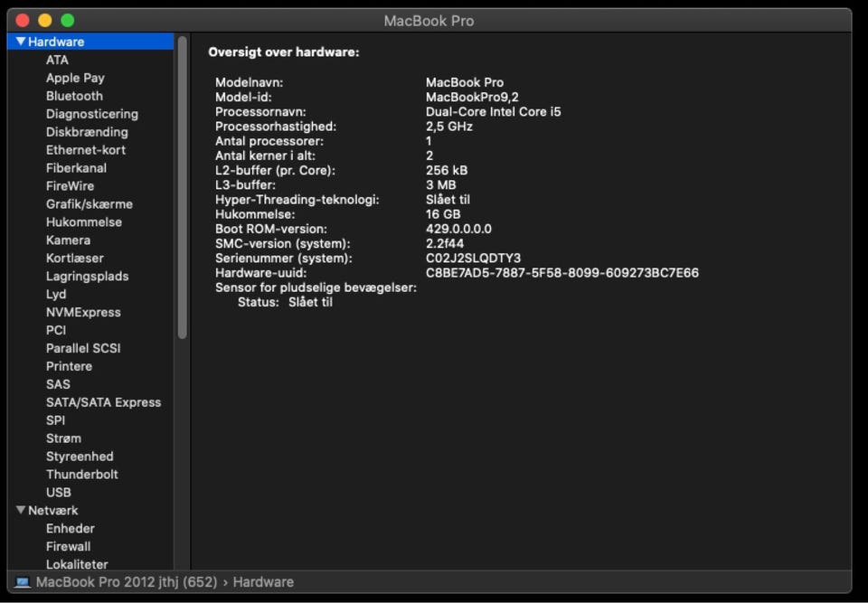Click the computer name in the path bar
The width and height of the screenshot is (868, 603).
(127, 582)
